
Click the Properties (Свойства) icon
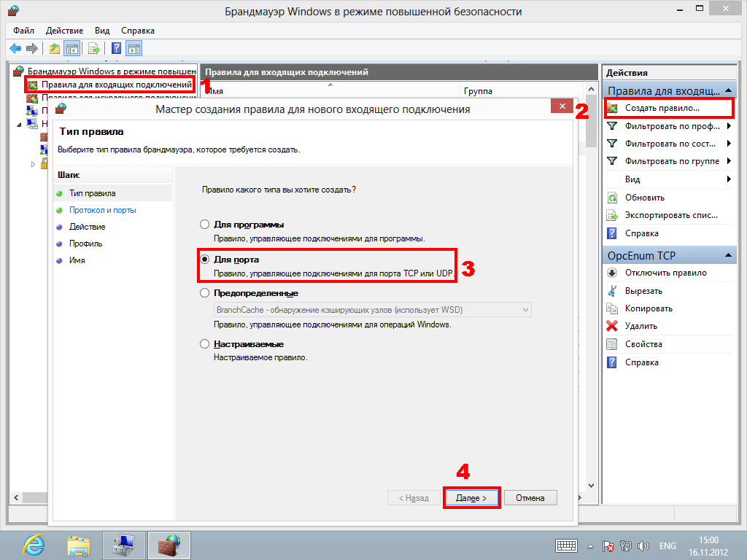(x=612, y=344)
